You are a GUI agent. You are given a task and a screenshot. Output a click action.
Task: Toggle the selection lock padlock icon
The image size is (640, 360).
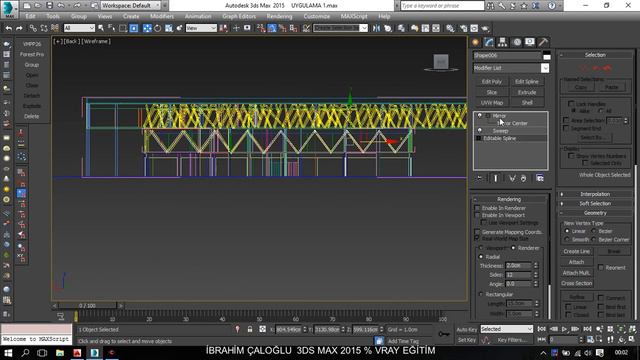[250, 329]
